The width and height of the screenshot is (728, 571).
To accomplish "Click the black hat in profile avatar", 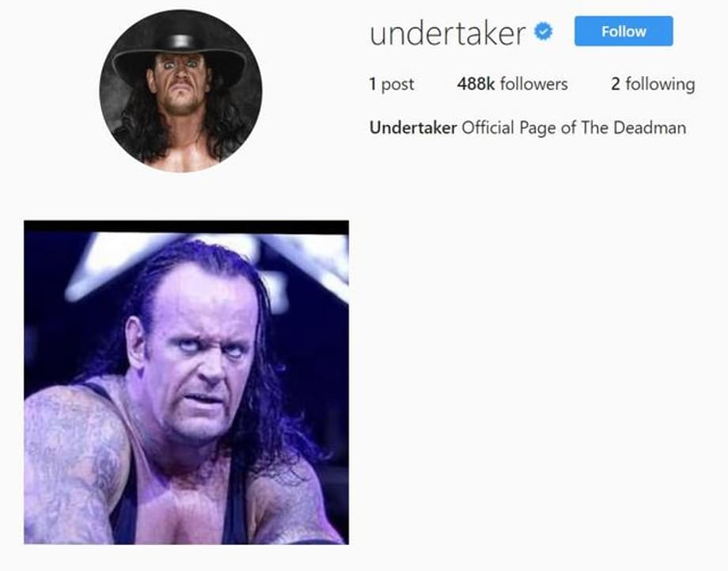I will [179, 53].
